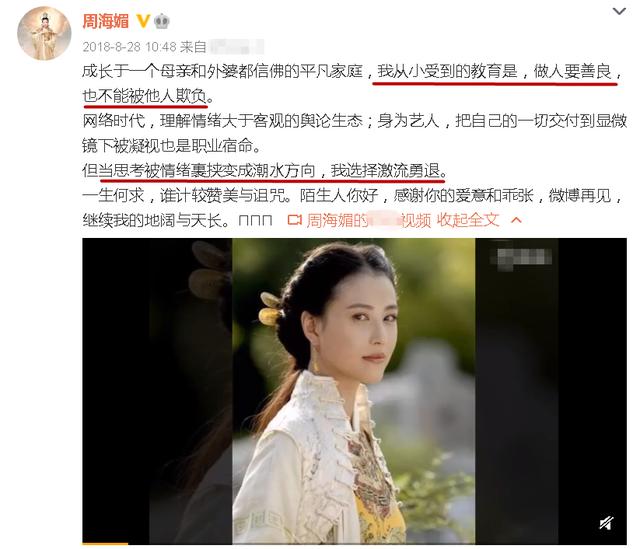Click the video camera icon link

(x=294, y=220)
